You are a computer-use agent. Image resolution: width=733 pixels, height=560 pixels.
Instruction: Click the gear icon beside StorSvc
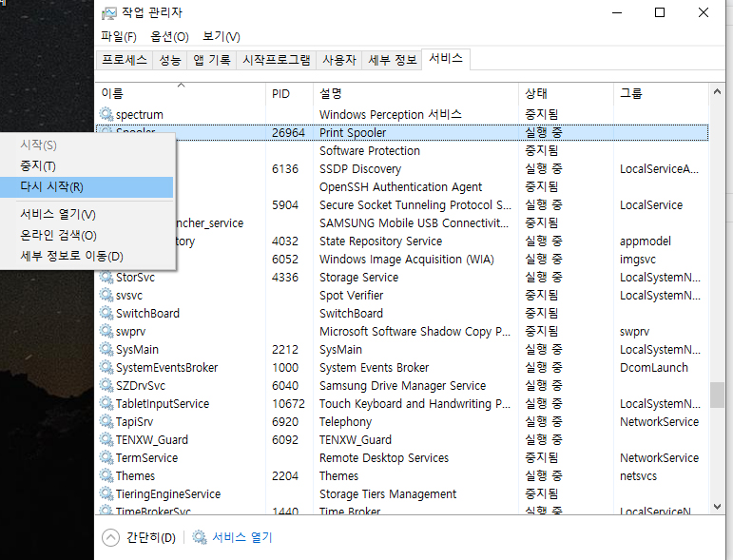tap(106, 277)
